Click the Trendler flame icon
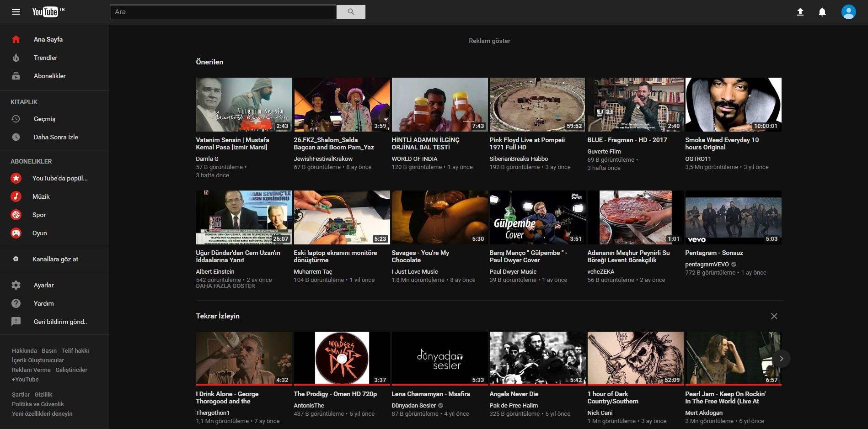Viewport: 868px width, 429px height. [16, 58]
